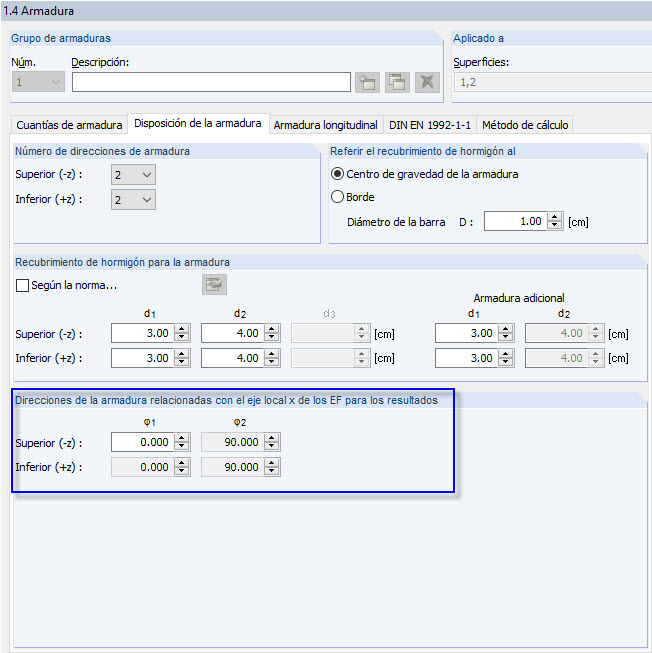
Task: Select Disposición de la armadura tab
Action: 198,123
